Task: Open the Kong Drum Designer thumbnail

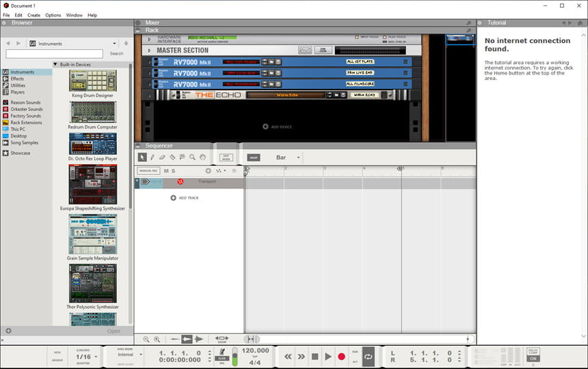Action: [92, 81]
